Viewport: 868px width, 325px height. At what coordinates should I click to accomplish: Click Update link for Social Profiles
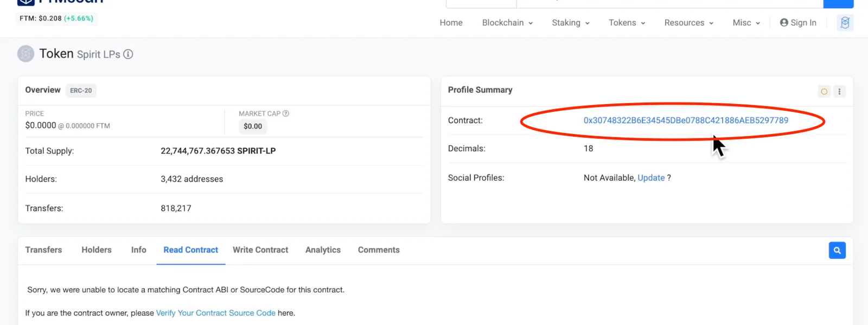651,178
